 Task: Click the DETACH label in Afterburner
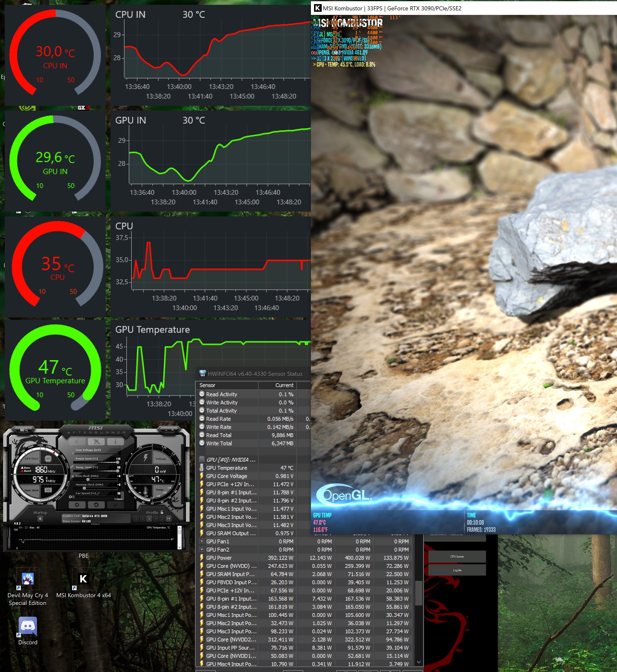(95, 524)
